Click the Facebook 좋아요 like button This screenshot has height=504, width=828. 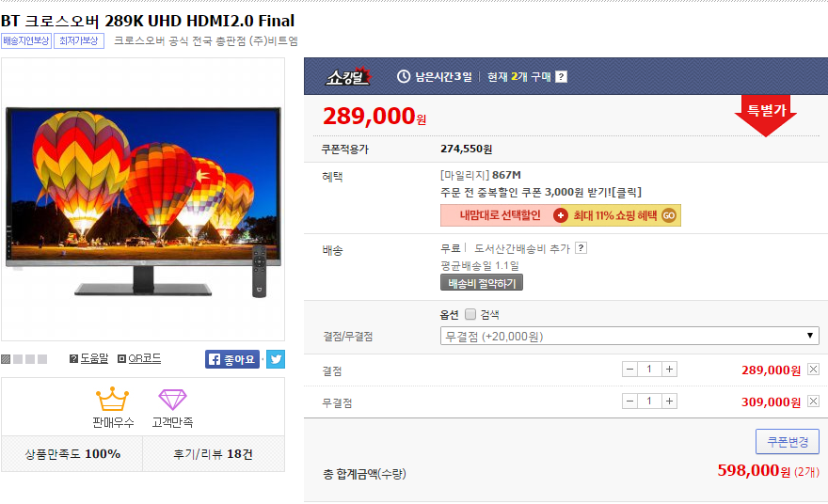(232, 359)
